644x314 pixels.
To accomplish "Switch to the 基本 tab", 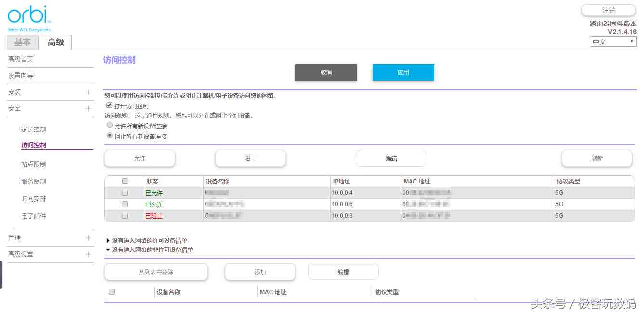I will [23, 42].
